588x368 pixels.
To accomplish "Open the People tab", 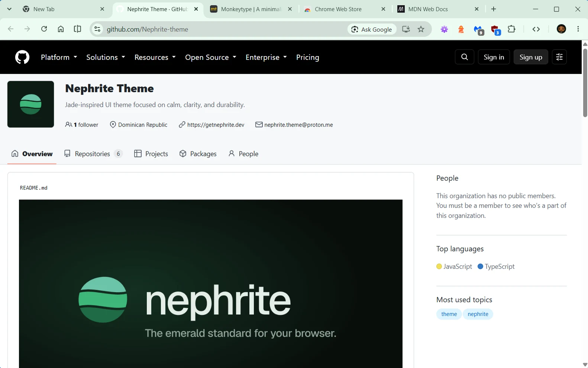I will coord(243,154).
